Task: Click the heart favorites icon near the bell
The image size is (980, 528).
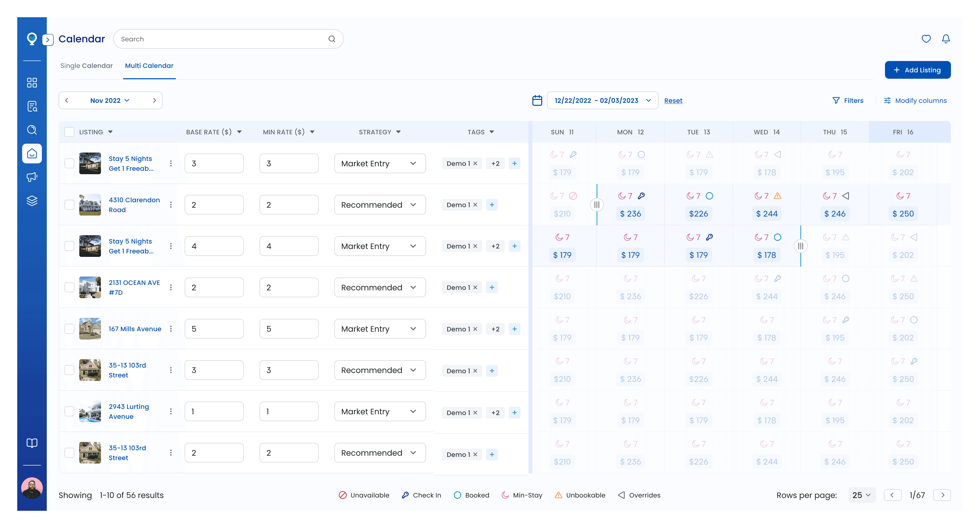Action: [926, 39]
